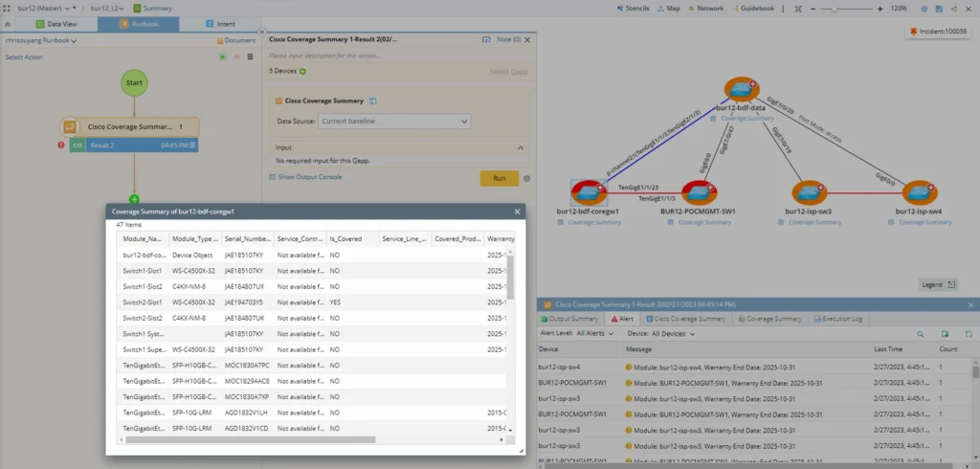Open Coverage Summary under bur12-isp-sw4
The image size is (980, 469).
[920, 222]
